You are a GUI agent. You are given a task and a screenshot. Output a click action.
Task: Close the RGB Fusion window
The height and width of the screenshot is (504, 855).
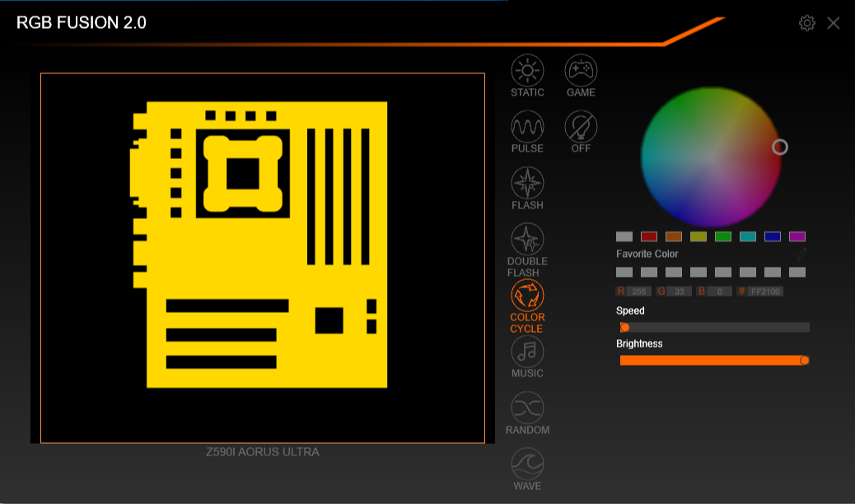point(834,23)
